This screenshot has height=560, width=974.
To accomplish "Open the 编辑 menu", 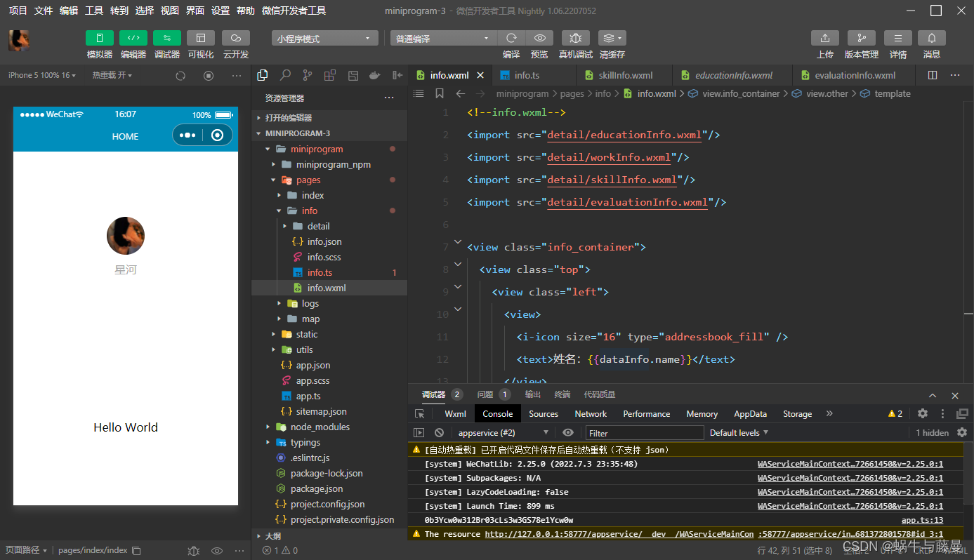I will 69,11.
